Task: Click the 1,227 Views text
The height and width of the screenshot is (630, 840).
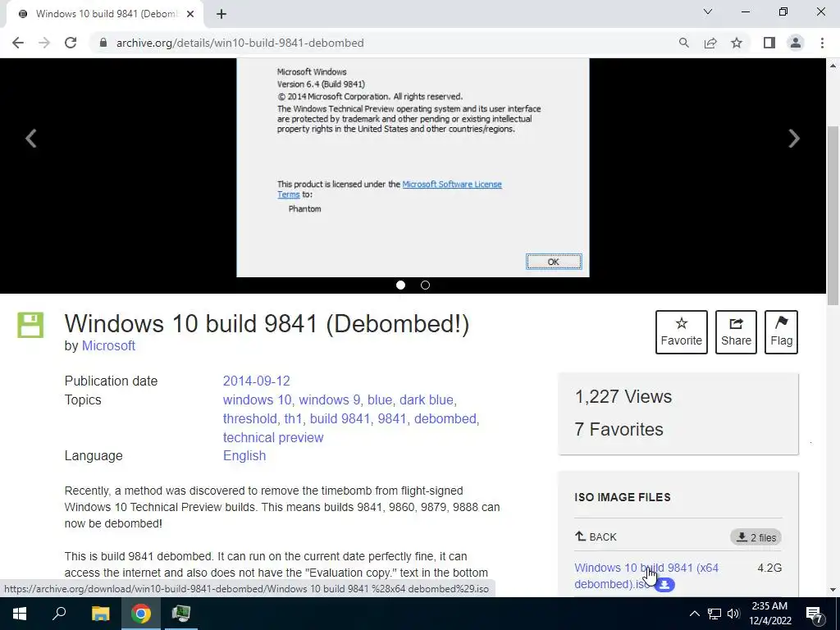Action: 623,397
